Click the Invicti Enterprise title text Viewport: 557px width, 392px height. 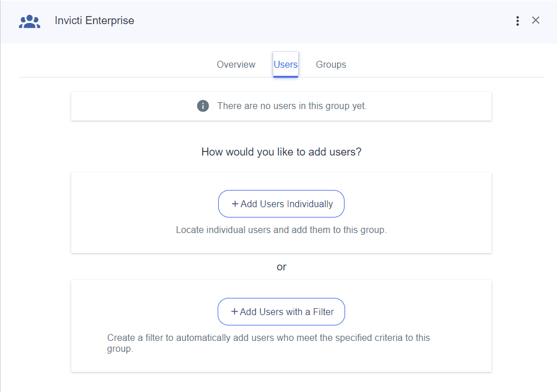94,20
